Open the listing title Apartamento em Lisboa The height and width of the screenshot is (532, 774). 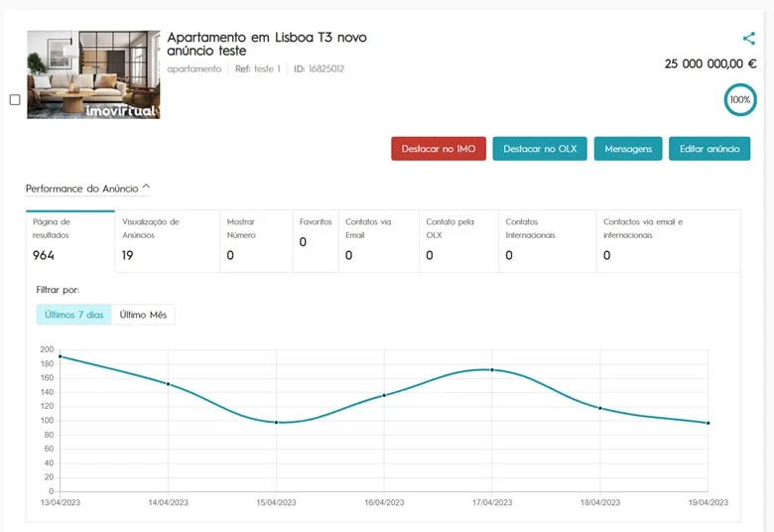click(266, 44)
